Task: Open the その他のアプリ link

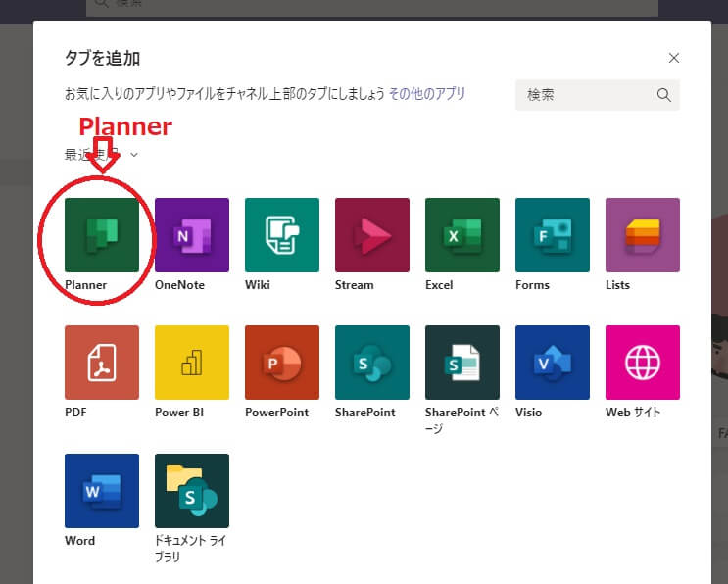Action: pyautogui.click(x=427, y=94)
